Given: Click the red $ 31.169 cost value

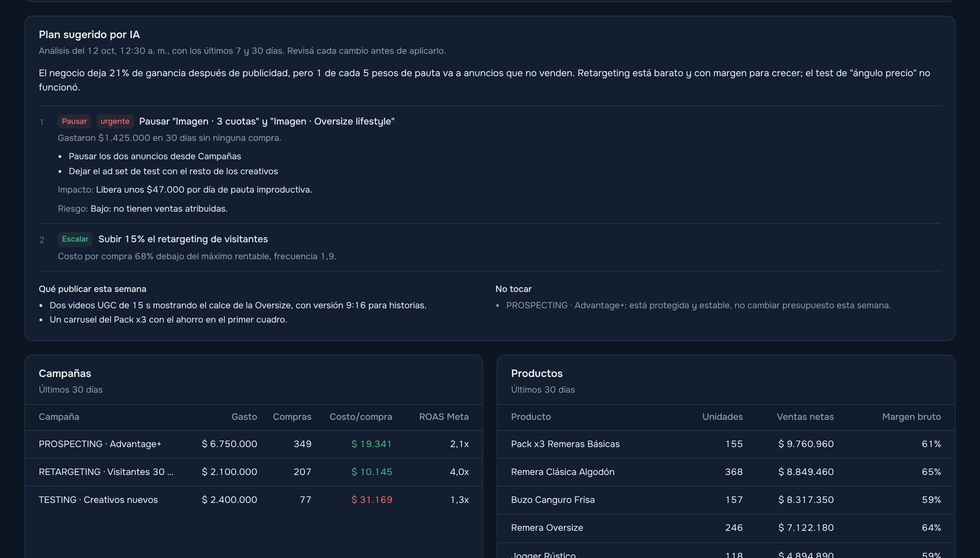Looking at the screenshot, I should click(x=372, y=500).
